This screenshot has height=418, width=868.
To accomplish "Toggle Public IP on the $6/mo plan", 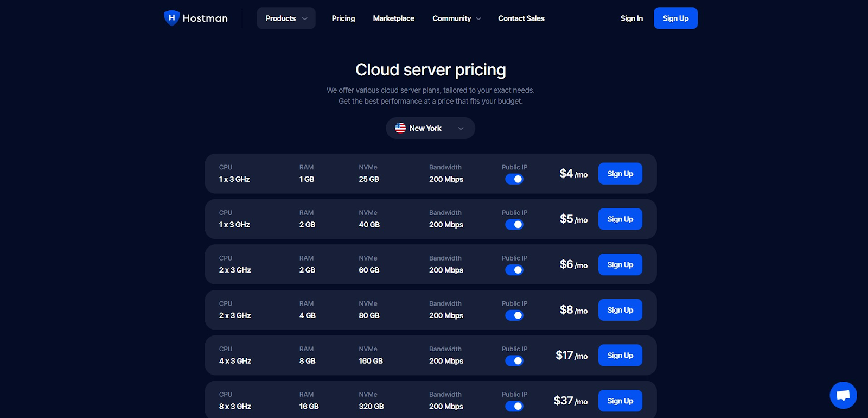I will point(514,270).
